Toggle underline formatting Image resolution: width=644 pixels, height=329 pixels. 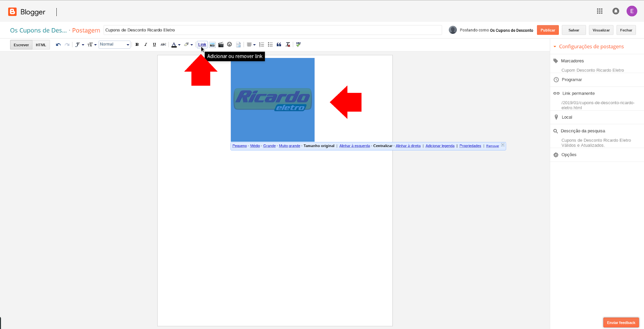155,45
